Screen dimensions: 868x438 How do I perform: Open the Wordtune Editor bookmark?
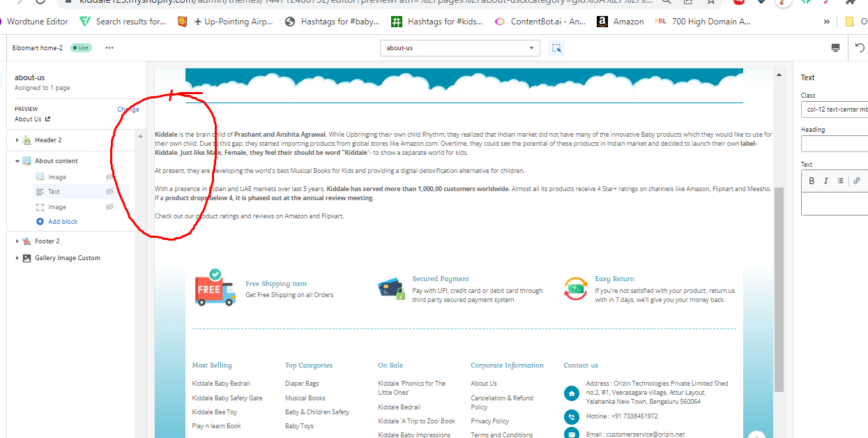pos(33,22)
